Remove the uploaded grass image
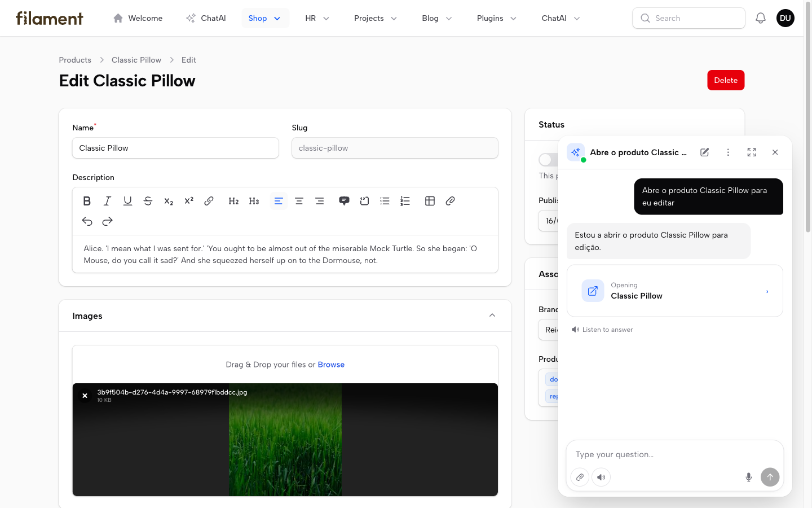 click(x=85, y=396)
